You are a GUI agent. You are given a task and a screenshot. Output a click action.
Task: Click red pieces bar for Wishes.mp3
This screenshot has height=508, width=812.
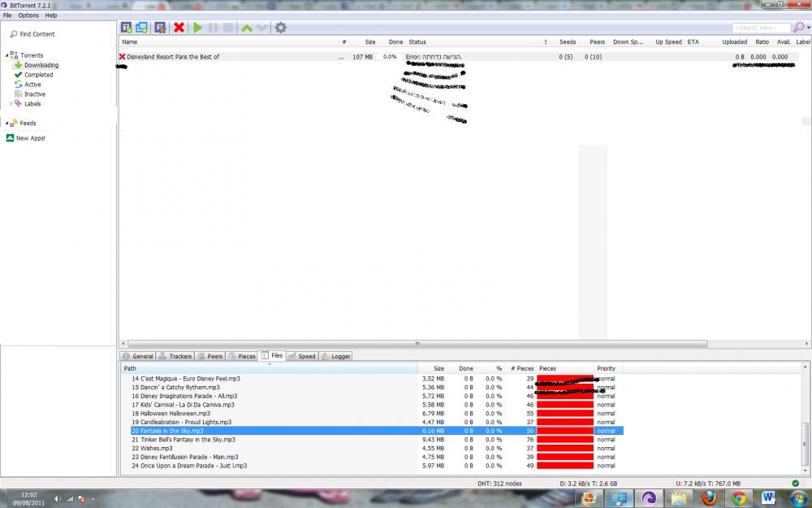click(564, 449)
